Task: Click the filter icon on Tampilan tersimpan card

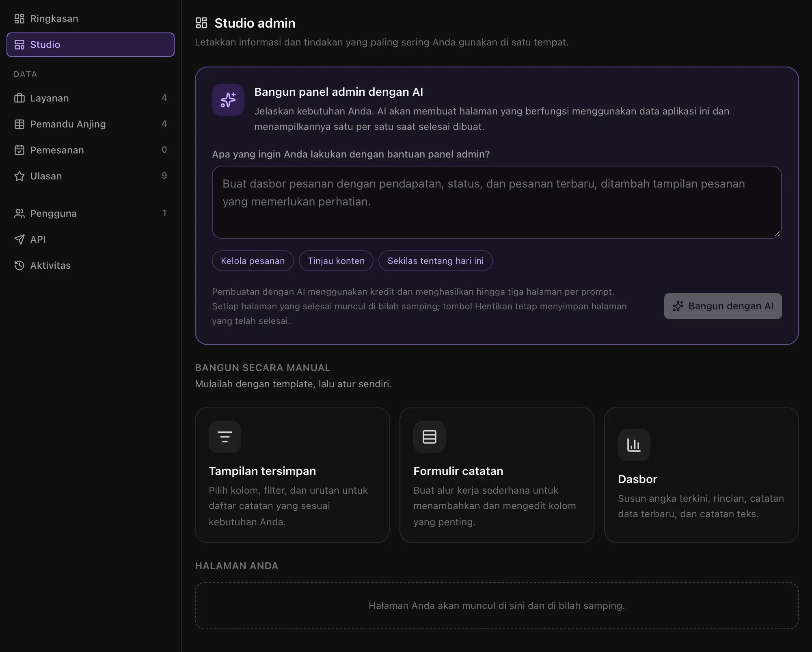Action: [225, 437]
